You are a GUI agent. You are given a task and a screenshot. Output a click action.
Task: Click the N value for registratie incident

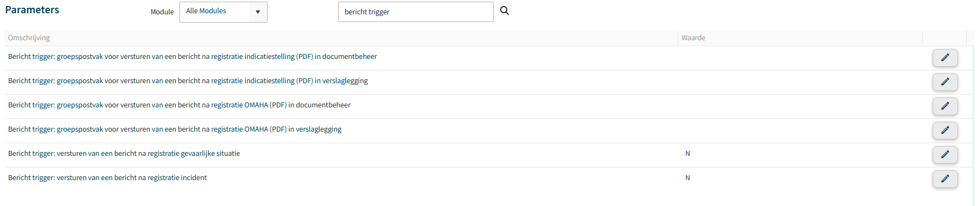point(688,178)
